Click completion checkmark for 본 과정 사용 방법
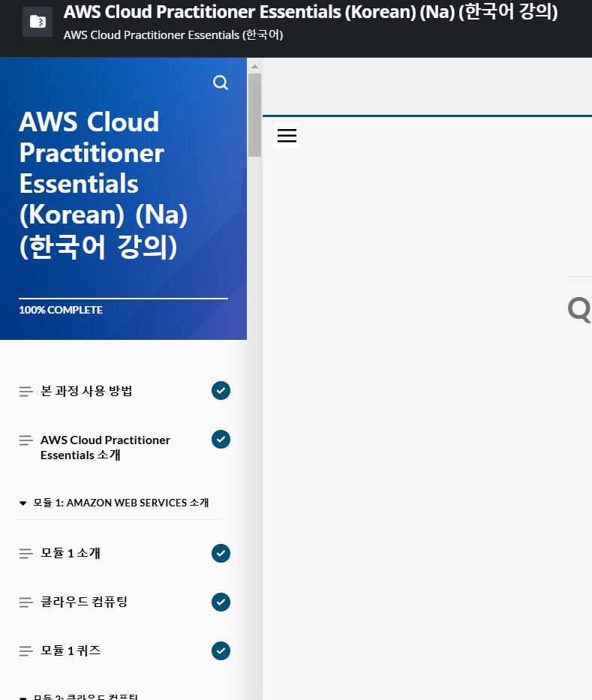The image size is (592, 700). [221, 391]
